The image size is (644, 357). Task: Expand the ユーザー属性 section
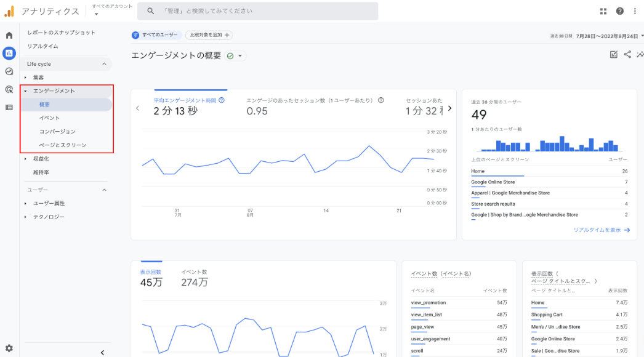pos(25,204)
